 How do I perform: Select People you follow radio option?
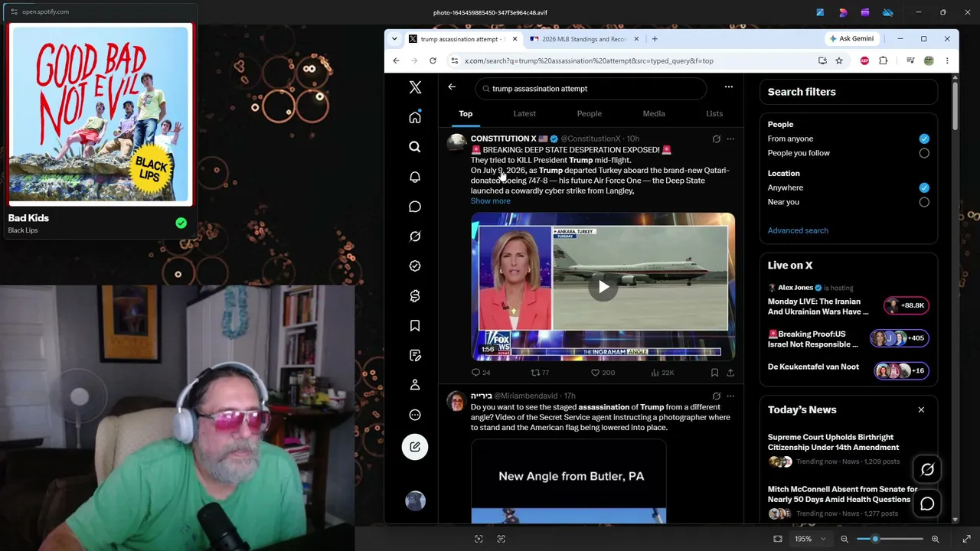(924, 153)
